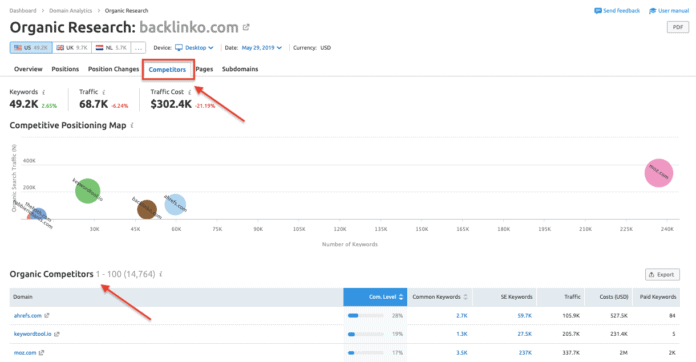This screenshot has height=362, width=696.
Task: Open the keywordtool.io domain link
Action: point(32,334)
